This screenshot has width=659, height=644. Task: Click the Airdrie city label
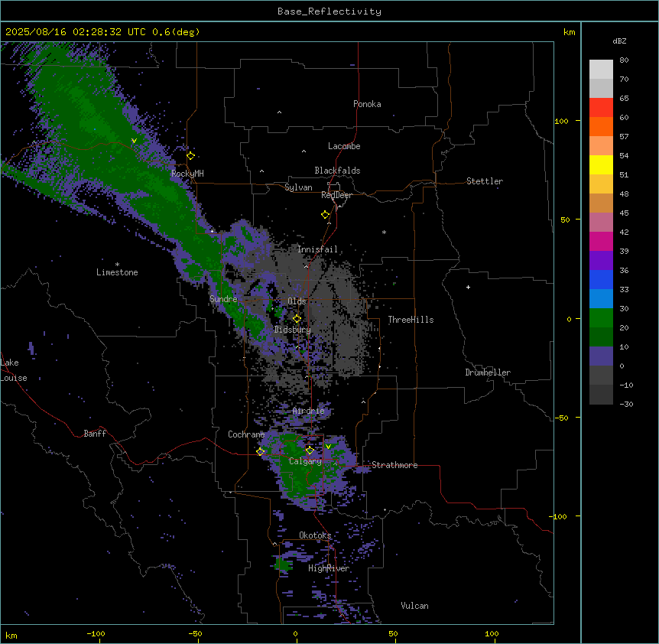point(309,411)
